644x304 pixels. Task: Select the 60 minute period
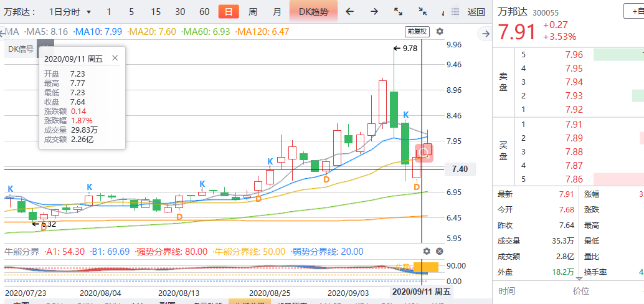click(x=204, y=11)
